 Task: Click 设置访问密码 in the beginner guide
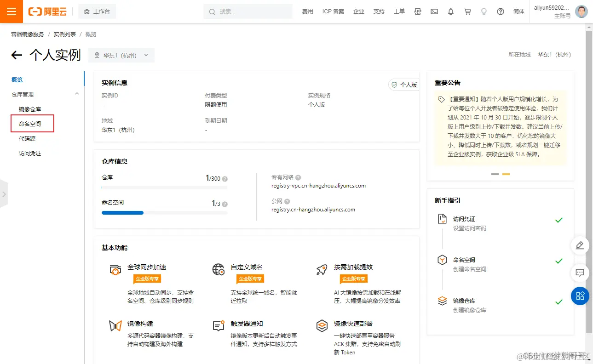coord(470,228)
